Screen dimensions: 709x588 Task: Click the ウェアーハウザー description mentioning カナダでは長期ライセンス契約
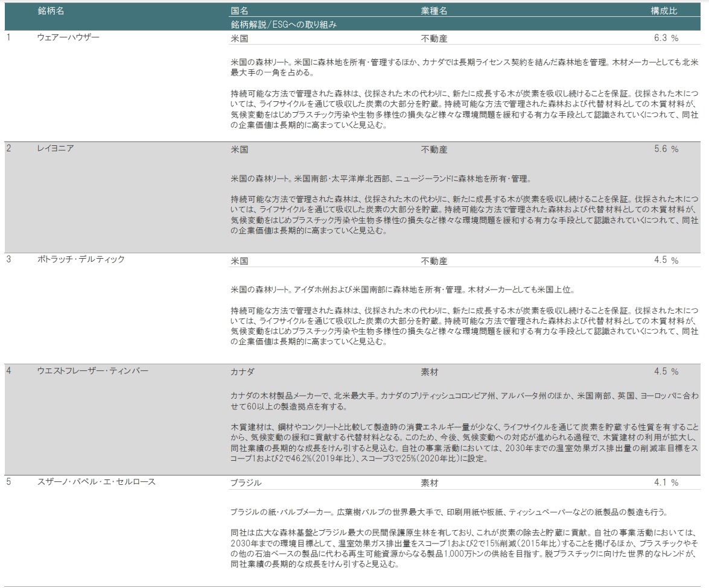coord(465,68)
